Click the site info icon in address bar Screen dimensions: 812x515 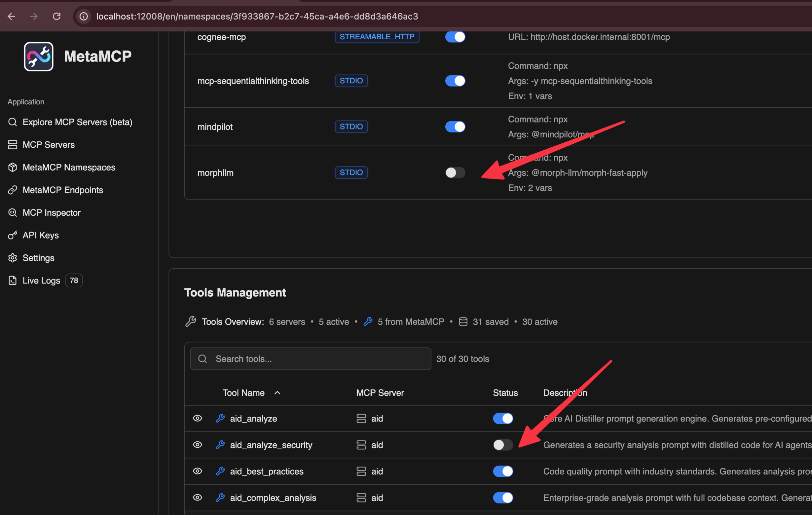pyautogui.click(x=84, y=16)
